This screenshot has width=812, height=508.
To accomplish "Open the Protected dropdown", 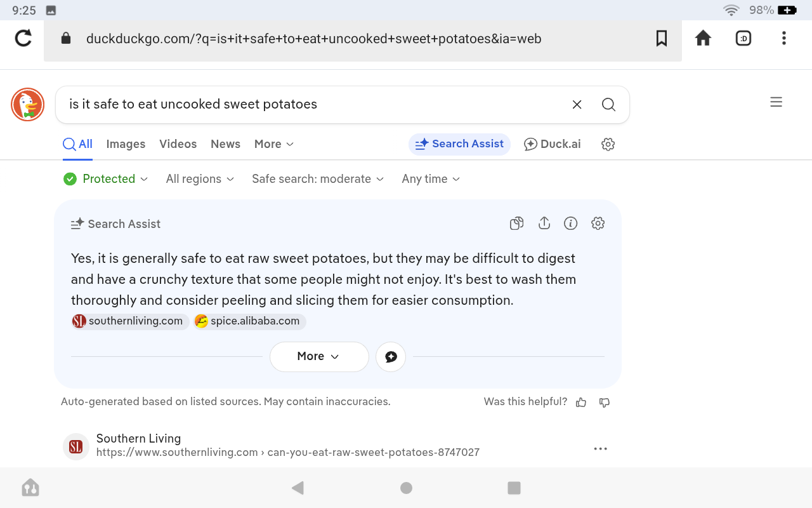I will [107, 179].
